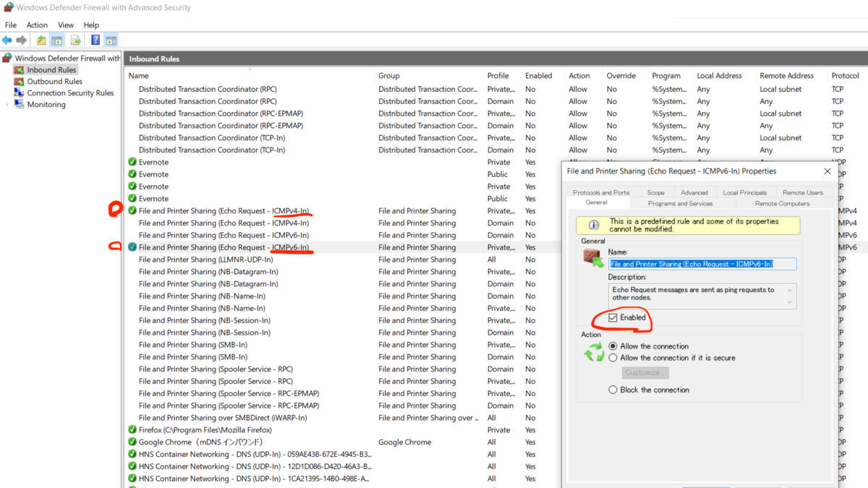
Task: Click Description box scroll-down arrow
Action: pyautogui.click(x=790, y=302)
